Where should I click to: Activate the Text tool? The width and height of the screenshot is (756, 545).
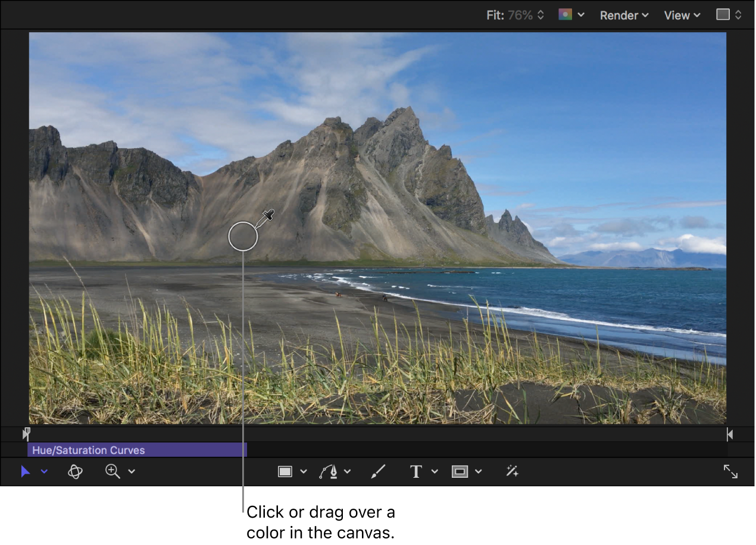click(x=416, y=472)
